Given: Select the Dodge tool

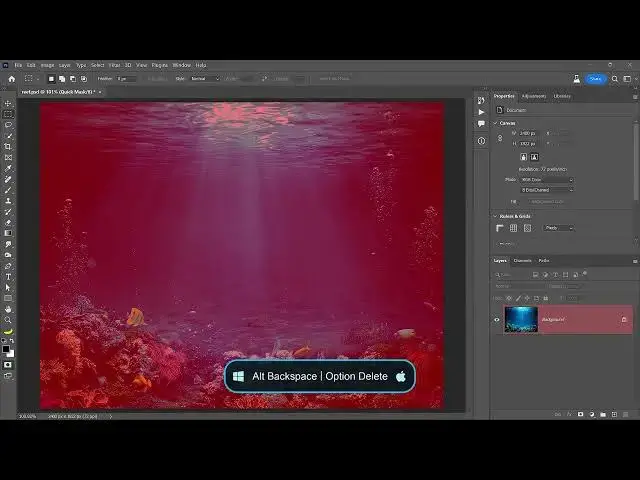Looking at the screenshot, I should 8,255.
